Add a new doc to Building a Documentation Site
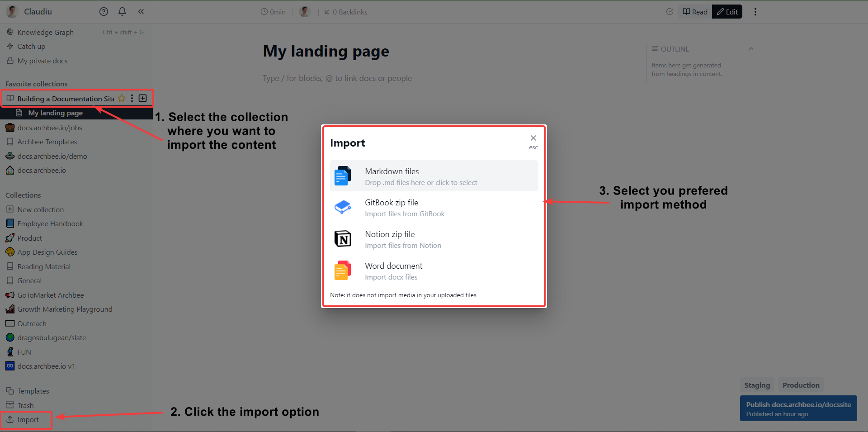 (142, 98)
